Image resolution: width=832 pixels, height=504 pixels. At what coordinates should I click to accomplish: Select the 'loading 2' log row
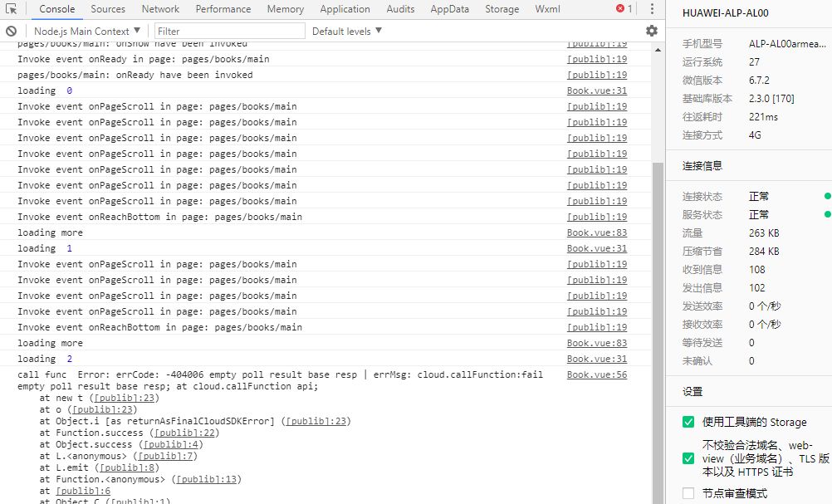click(x=325, y=359)
